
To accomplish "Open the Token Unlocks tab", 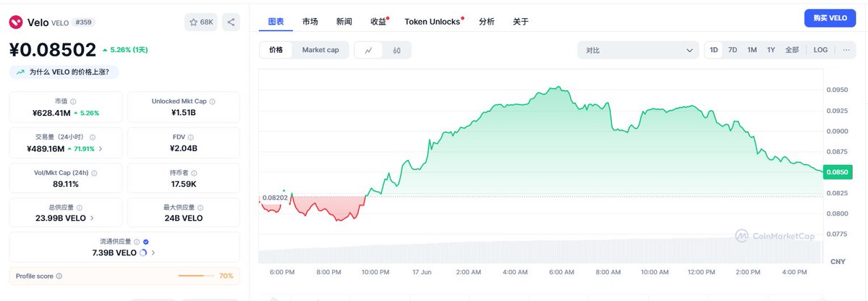I will [x=433, y=22].
